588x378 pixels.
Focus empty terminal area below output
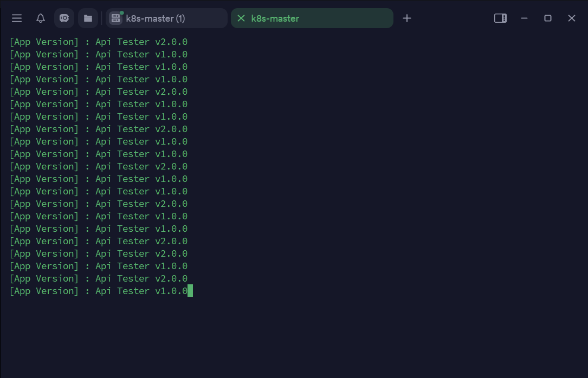pyautogui.click(x=293, y=336)
